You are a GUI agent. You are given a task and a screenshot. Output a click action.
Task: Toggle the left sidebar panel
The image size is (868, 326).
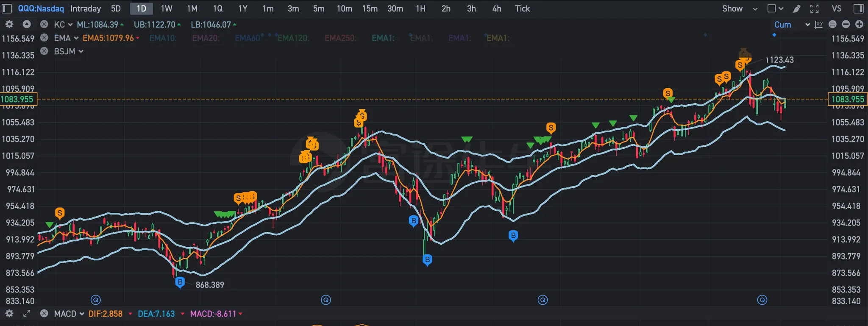(7, 9)
